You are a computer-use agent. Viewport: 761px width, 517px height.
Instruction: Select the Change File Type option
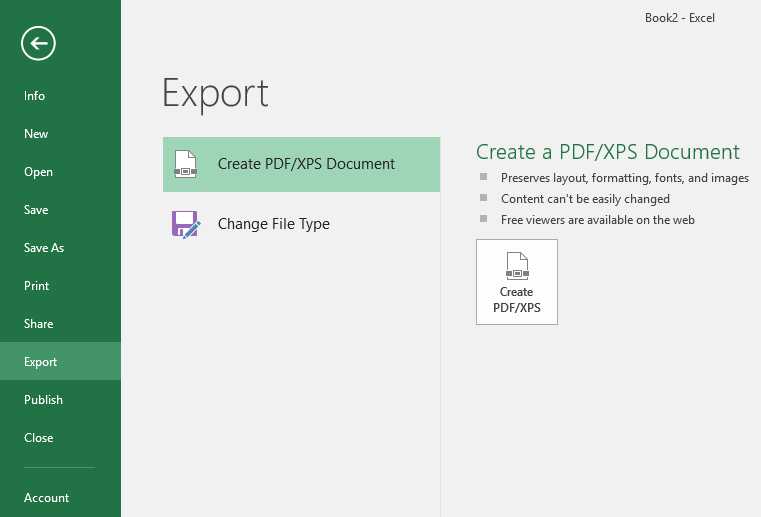coord(301,224)
